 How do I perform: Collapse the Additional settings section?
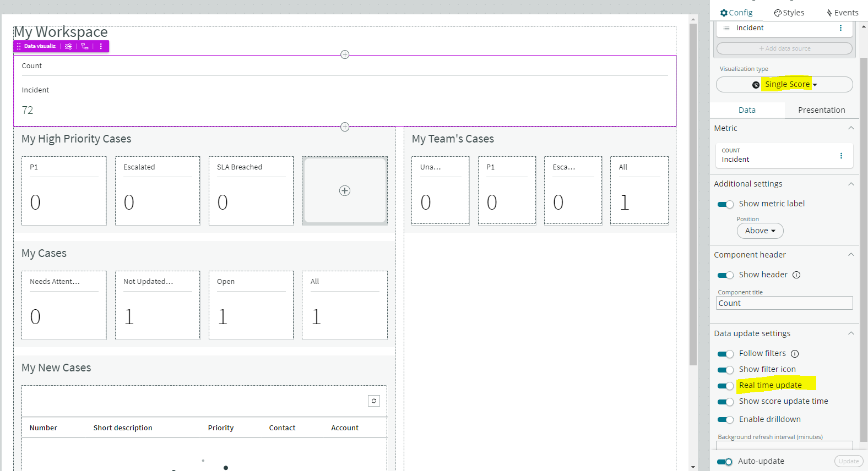pyautogui.click(x=851, y=184)
